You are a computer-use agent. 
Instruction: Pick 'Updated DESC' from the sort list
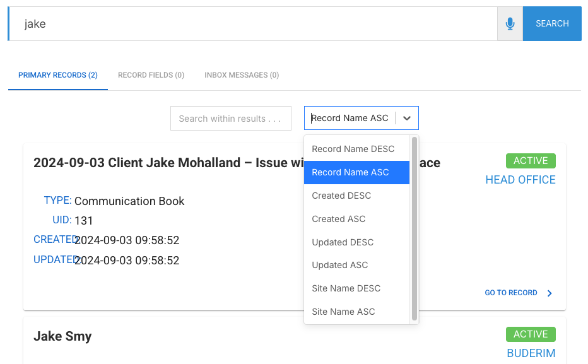pyautogui.click(x=356, y=242)
